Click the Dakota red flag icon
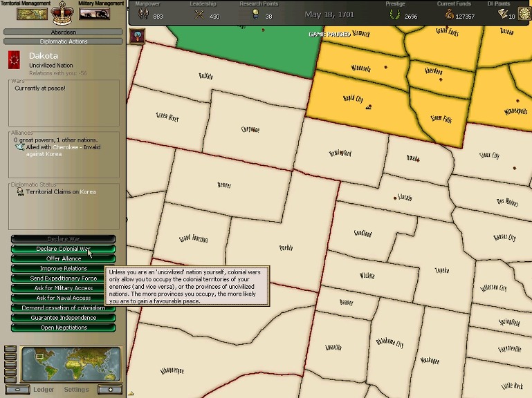The width and height of the screenshot is (532, 398). [x=15, y=61]
